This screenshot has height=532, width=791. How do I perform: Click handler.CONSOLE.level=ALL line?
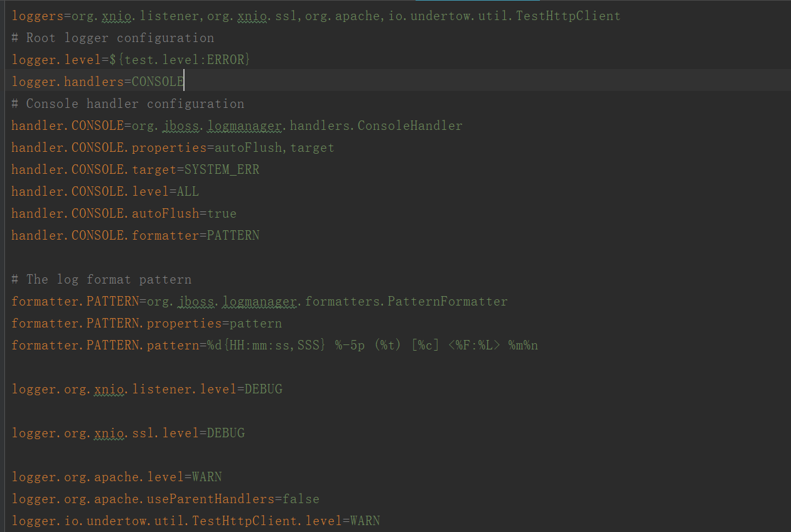[x=105, y=191]
